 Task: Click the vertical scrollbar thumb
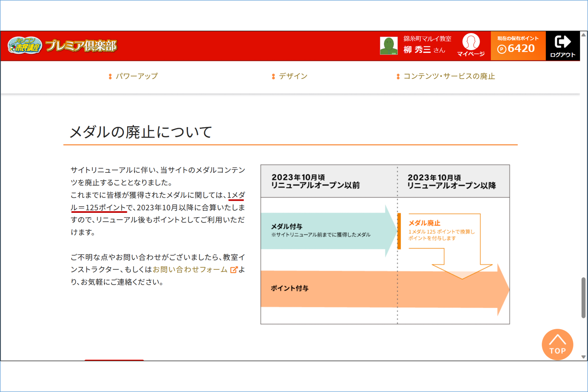(584, 297)
